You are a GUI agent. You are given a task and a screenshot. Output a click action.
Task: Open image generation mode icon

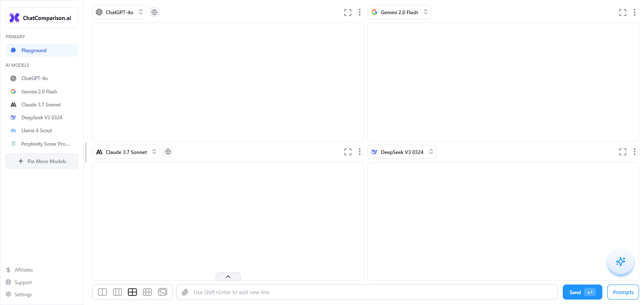[x=162, y=292]
